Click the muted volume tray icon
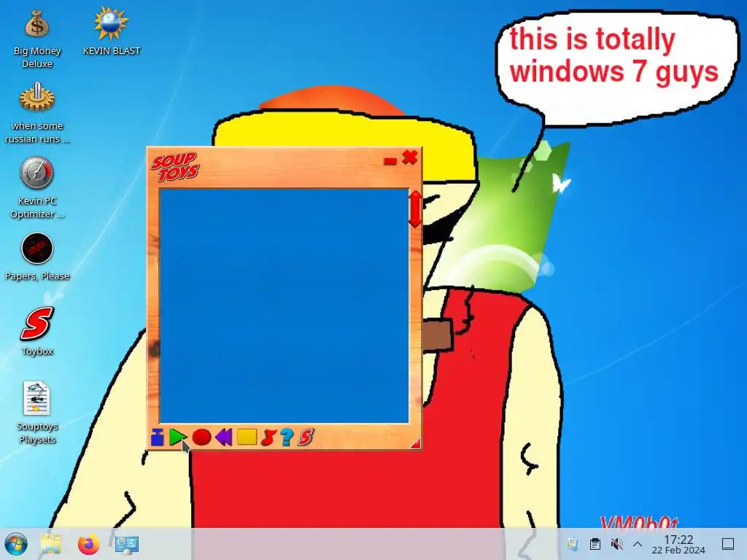The width and height of the screenshot is (747, 560). tap(616, 544)
